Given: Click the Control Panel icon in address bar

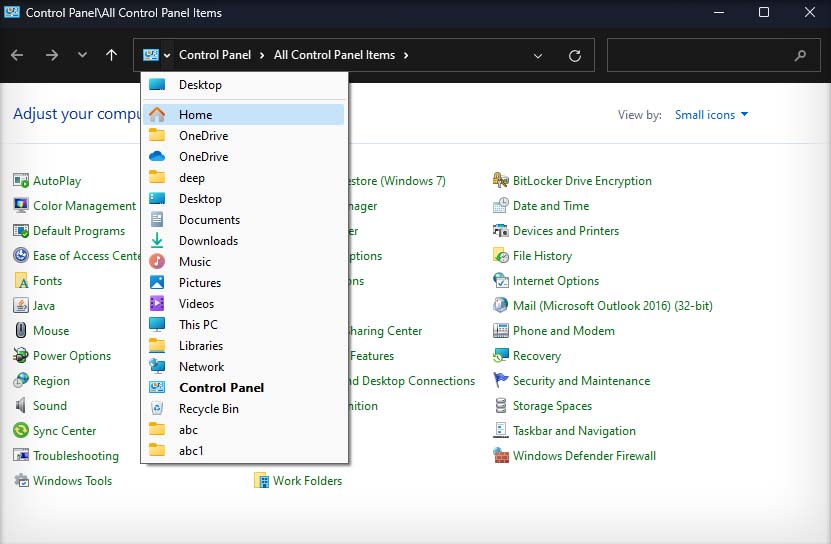Looking at the screenshot, I should pyautogui.click(x=151, y=55).
